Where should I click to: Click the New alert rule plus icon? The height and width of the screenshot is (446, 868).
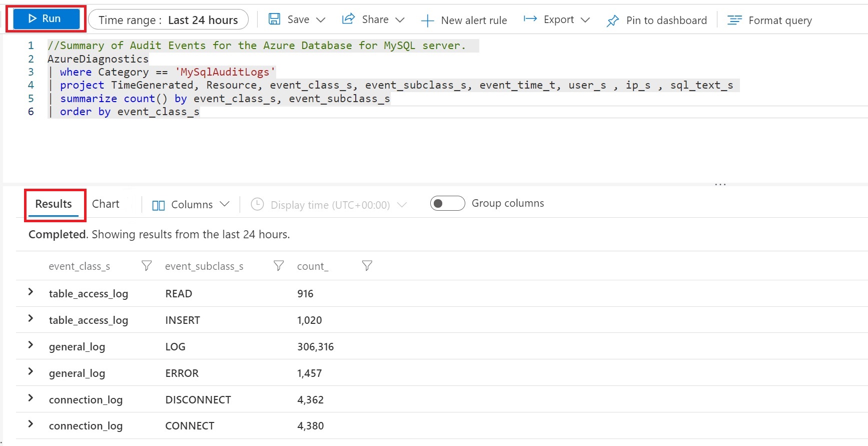[427, 21]
